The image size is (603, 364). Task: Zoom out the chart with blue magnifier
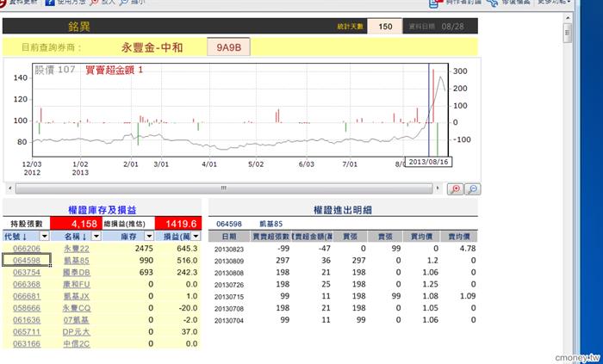pos(473,189)
